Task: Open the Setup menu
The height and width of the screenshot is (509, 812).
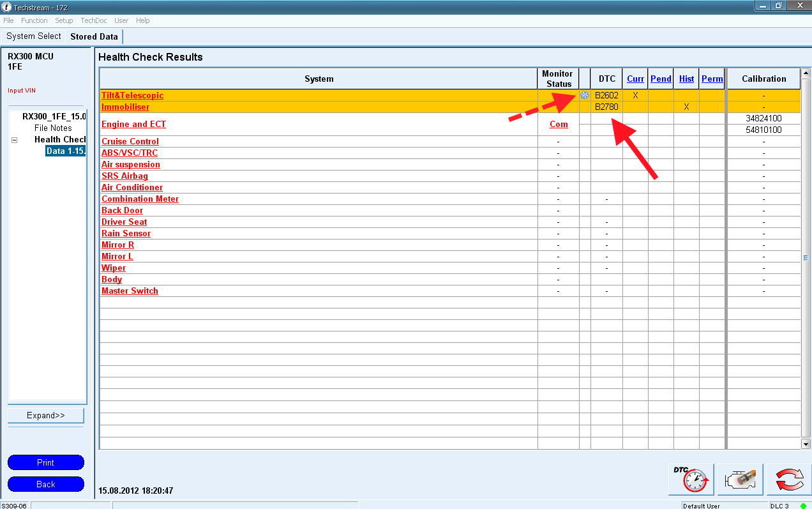Action: (x=64, y=20)
